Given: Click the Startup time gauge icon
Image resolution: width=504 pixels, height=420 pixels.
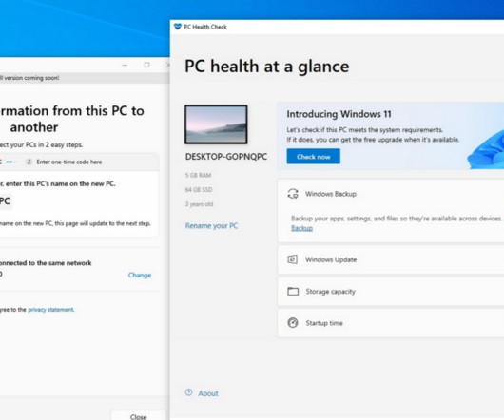Looking at the screenshot, I should 293,323.
